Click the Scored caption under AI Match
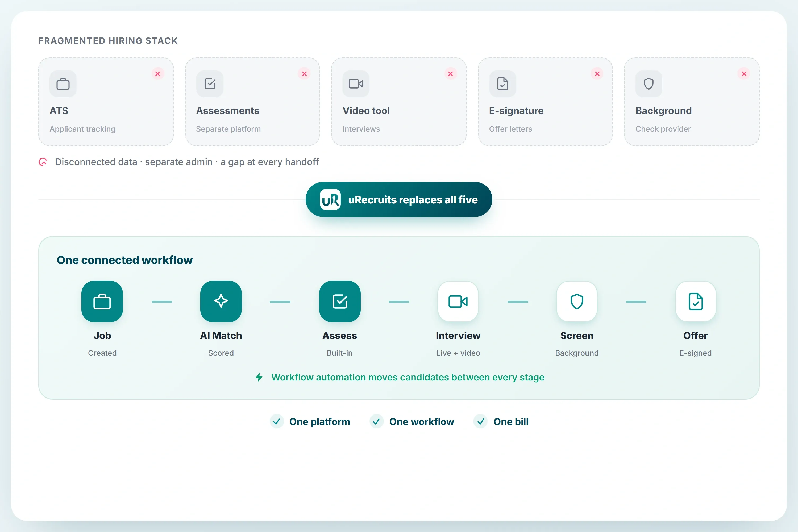798x532 pixels. click(221, 353)
